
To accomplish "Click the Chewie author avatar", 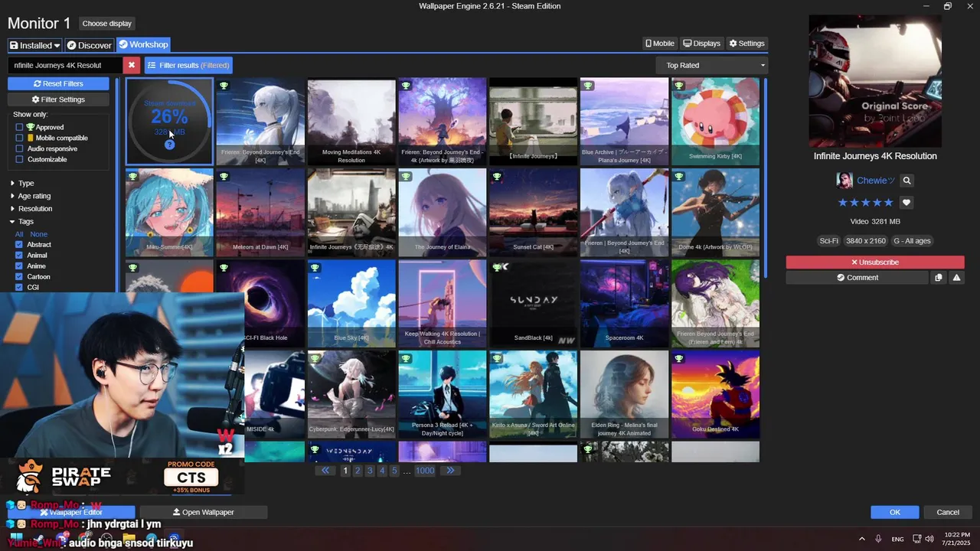I will 844,181.
